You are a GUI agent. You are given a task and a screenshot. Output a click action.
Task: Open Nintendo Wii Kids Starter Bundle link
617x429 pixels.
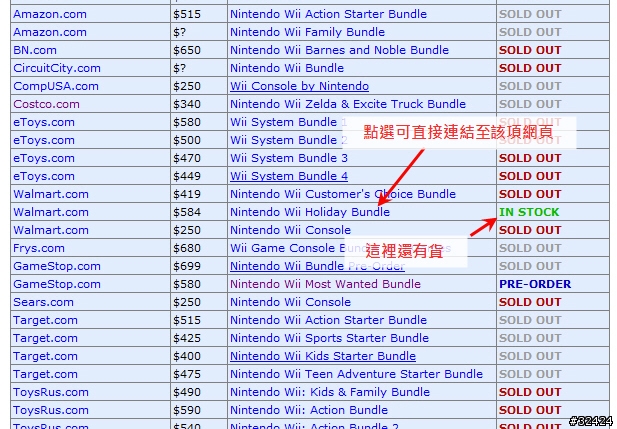point(323,356)
